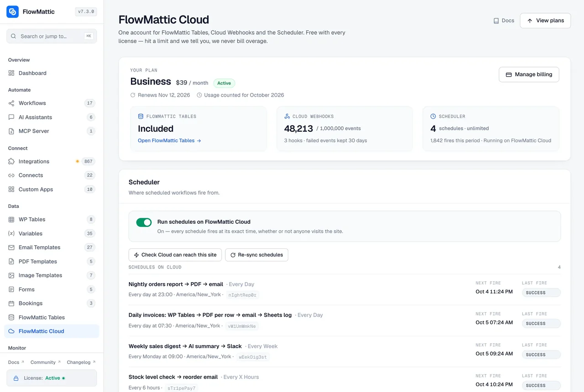Click the FlowMattic Cloud cloud icon
Screen dimensions: 584x392
pos(11,331)
